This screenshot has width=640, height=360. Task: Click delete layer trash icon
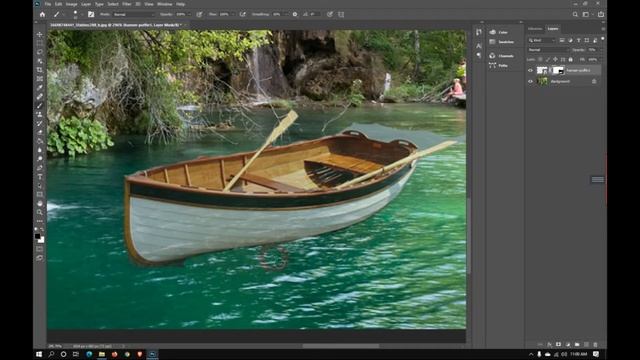595,344
